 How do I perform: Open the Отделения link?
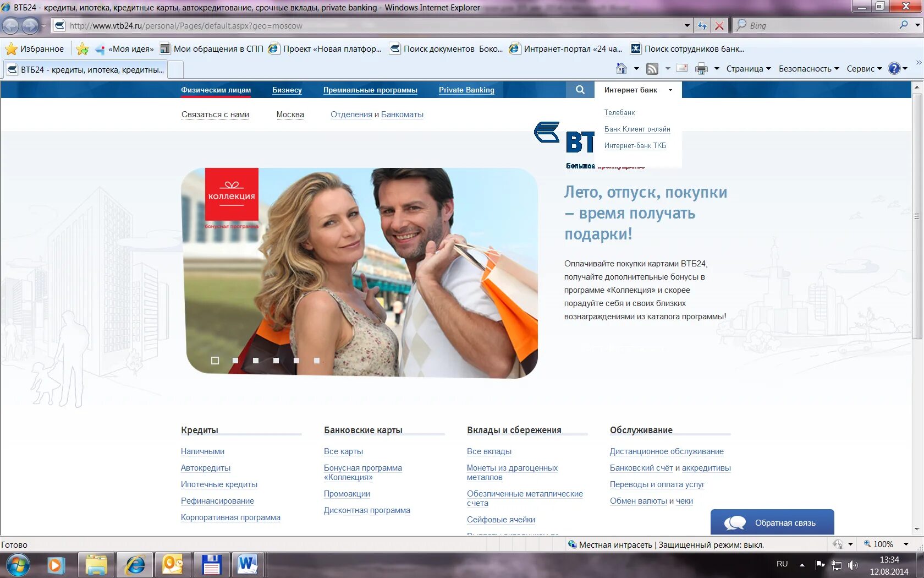coord(351,114)
